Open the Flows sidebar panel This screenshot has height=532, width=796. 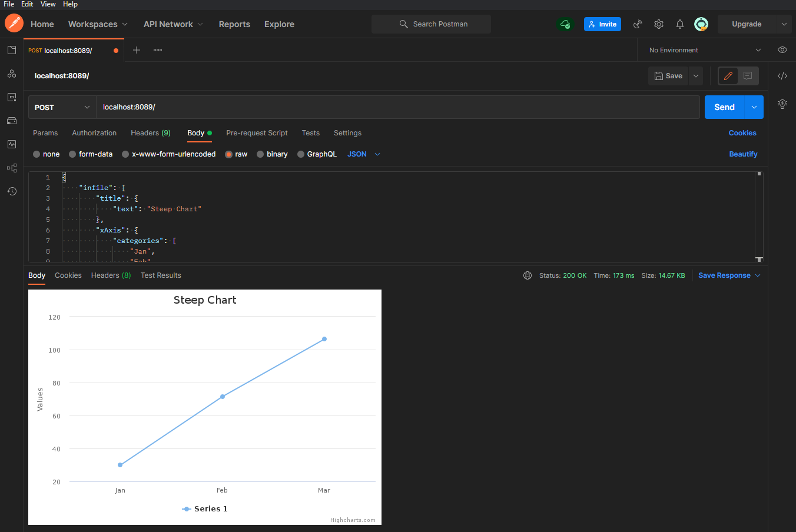12,168
